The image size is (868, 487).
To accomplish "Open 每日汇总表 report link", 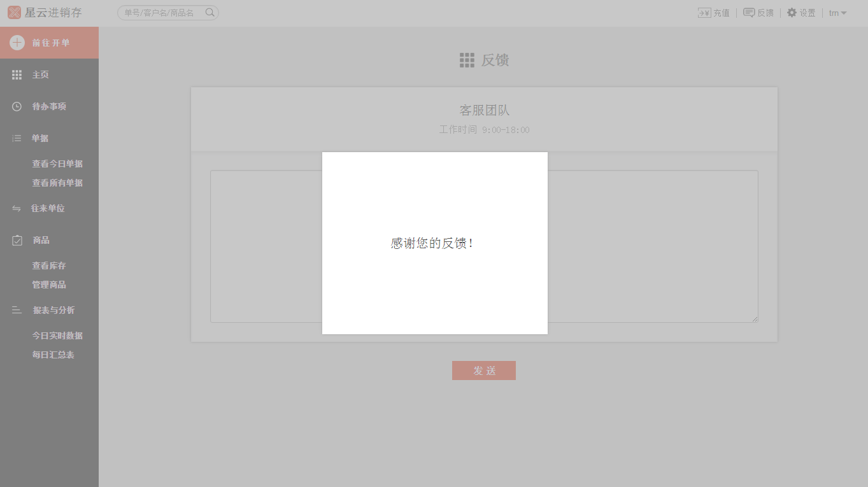I will coord(53,355).
